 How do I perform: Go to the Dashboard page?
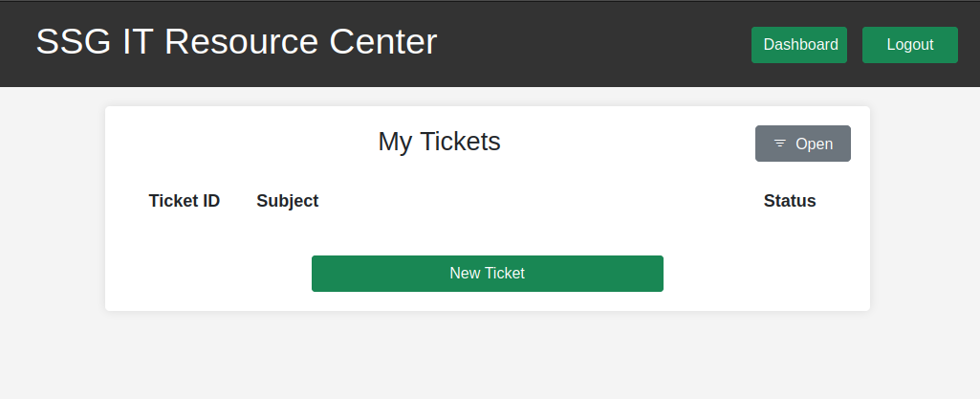tap(799, 45)
